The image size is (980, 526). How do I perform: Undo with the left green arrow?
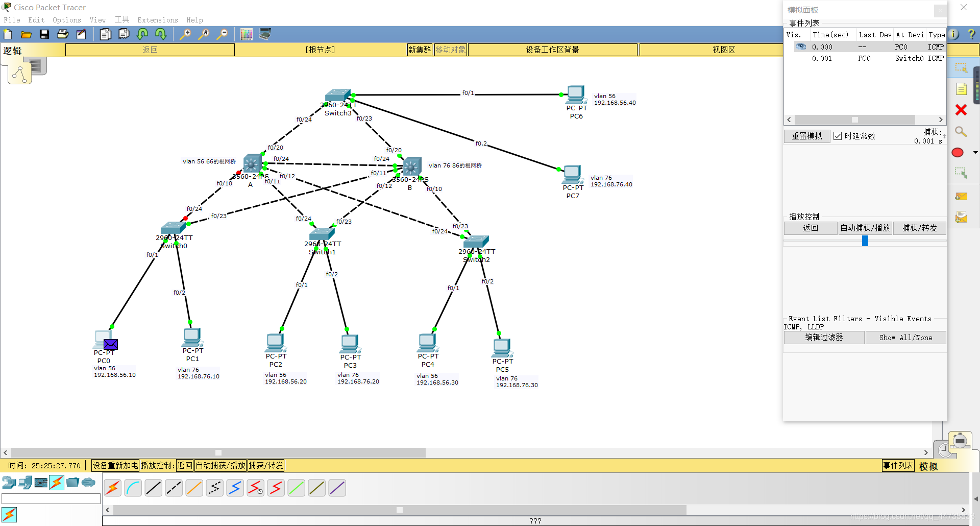(142, 34)
